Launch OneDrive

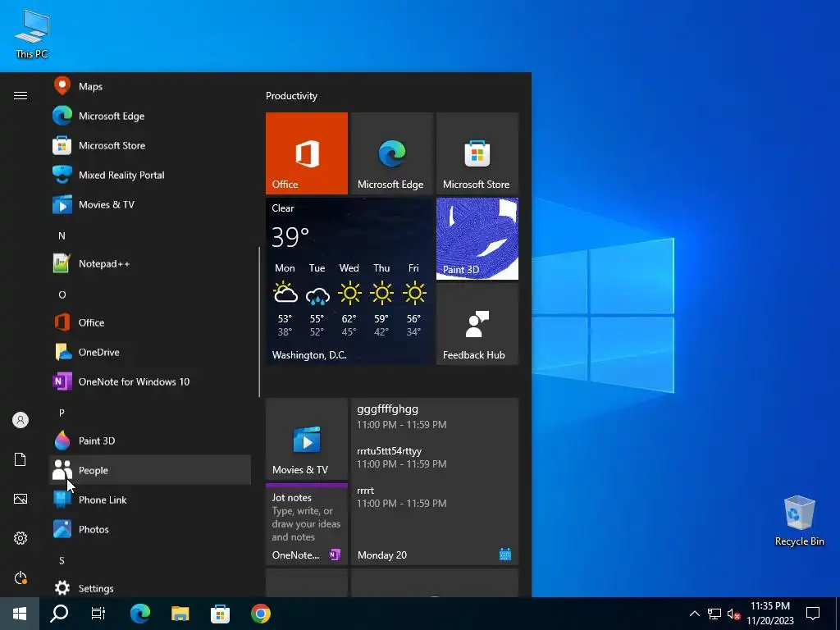click(150, 352)
